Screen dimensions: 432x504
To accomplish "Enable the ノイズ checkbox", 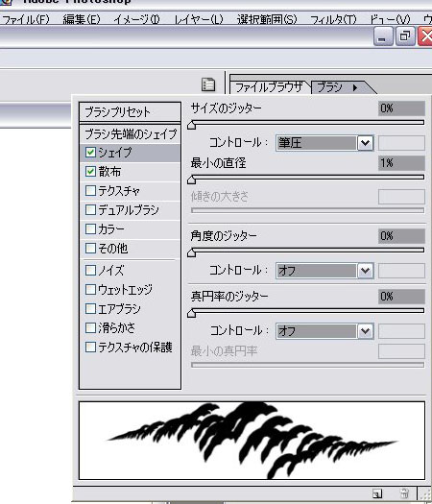I will tap(90, 271).
